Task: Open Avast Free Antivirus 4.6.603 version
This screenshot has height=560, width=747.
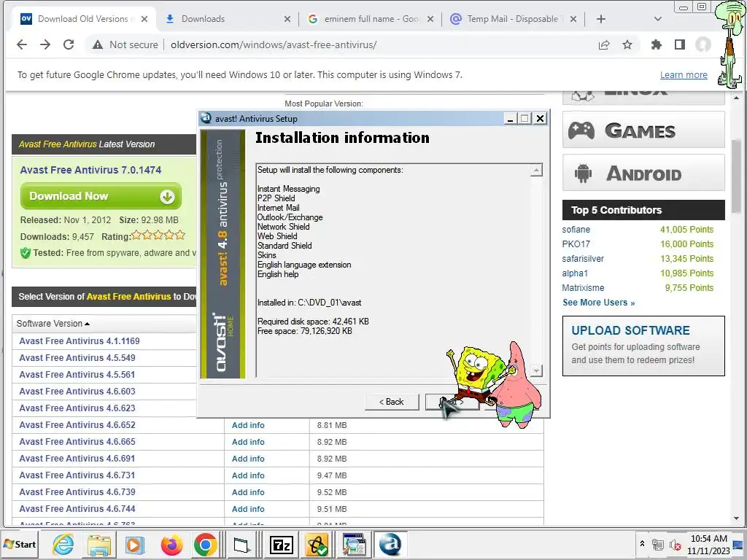Action: [x=77, y=392]
